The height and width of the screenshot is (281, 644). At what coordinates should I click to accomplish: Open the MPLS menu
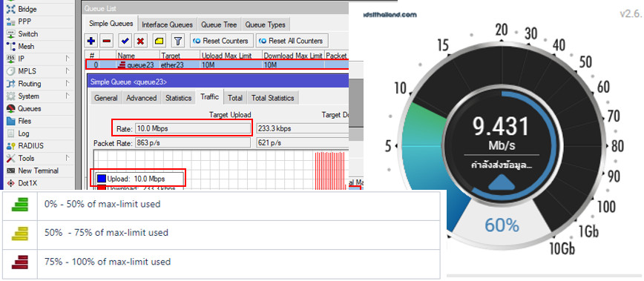[27, 71]
